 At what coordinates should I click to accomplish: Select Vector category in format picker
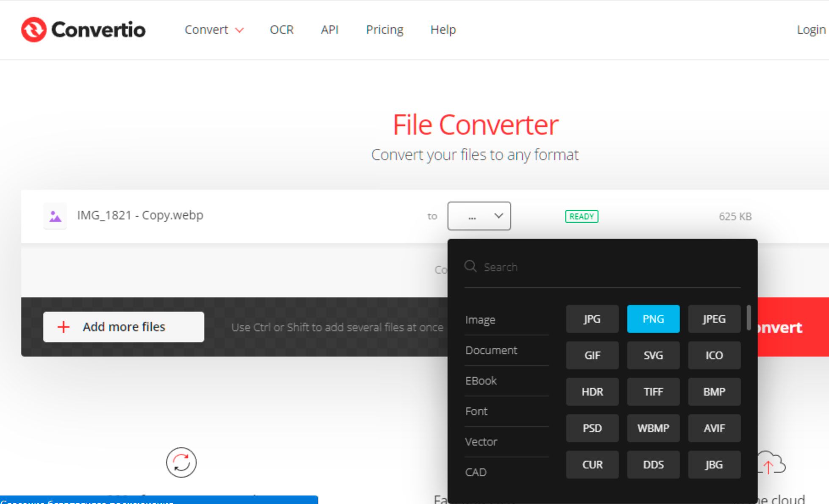(482, 441)
